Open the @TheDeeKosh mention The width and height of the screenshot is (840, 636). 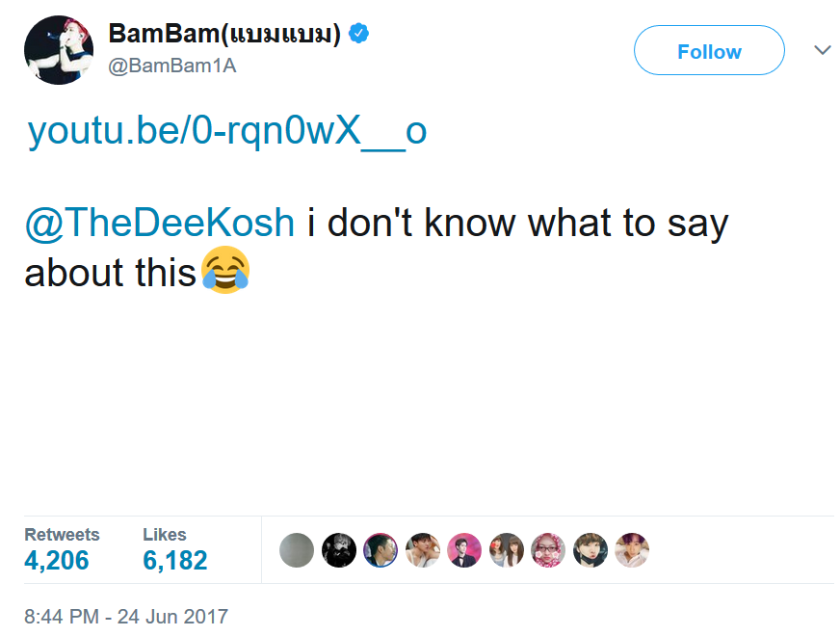click(160, 223)
